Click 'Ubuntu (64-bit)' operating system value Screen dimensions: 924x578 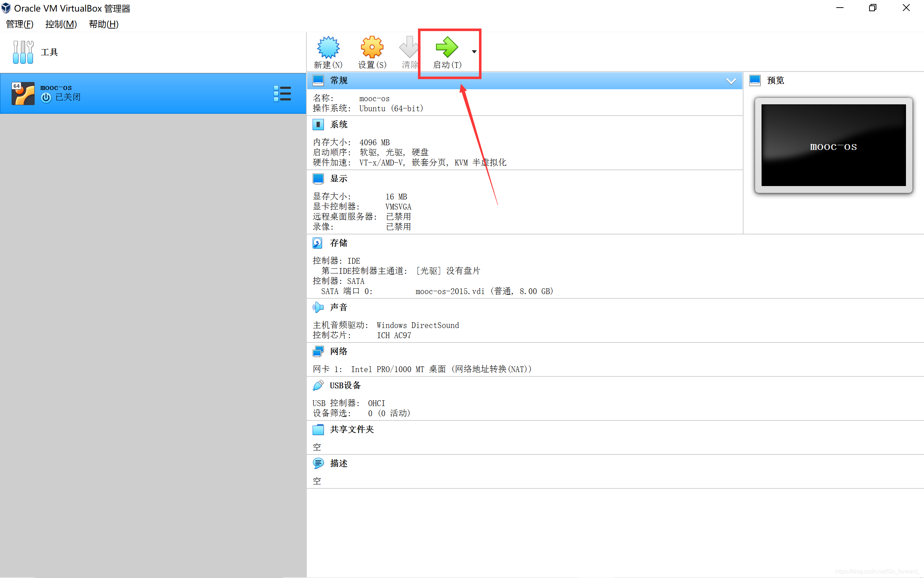[391, 109]
